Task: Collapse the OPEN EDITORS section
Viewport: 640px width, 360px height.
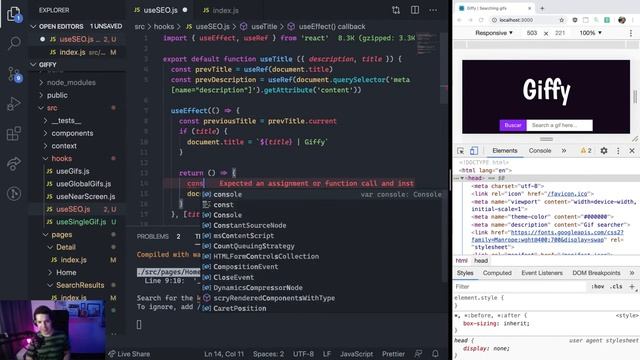Action: [77, 27]
